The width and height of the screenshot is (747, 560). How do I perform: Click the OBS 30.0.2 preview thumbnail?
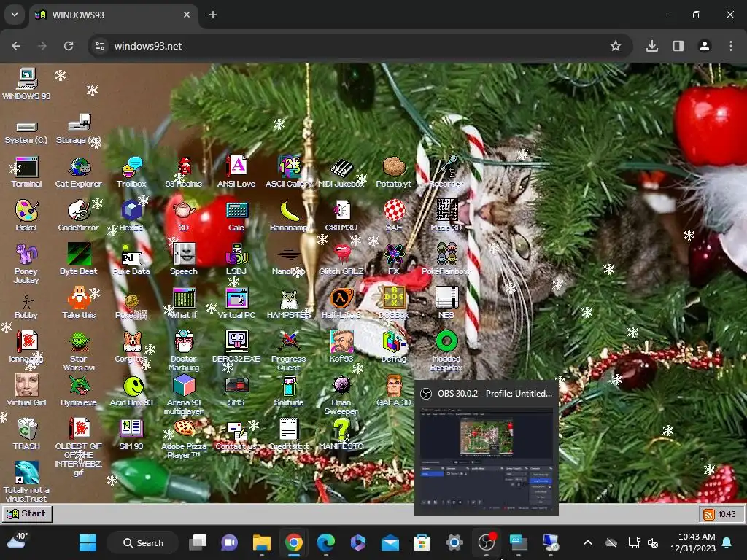tap(487, 459)
